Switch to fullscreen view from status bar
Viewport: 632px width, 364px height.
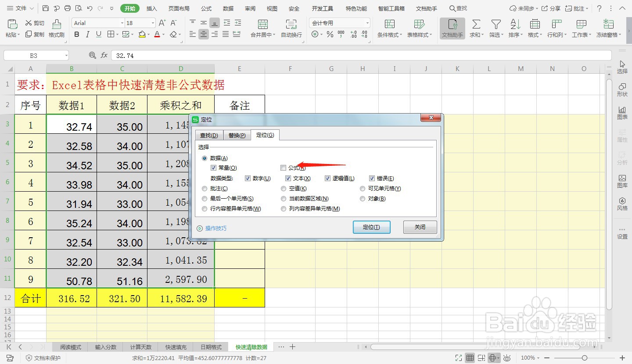[459, 358]
